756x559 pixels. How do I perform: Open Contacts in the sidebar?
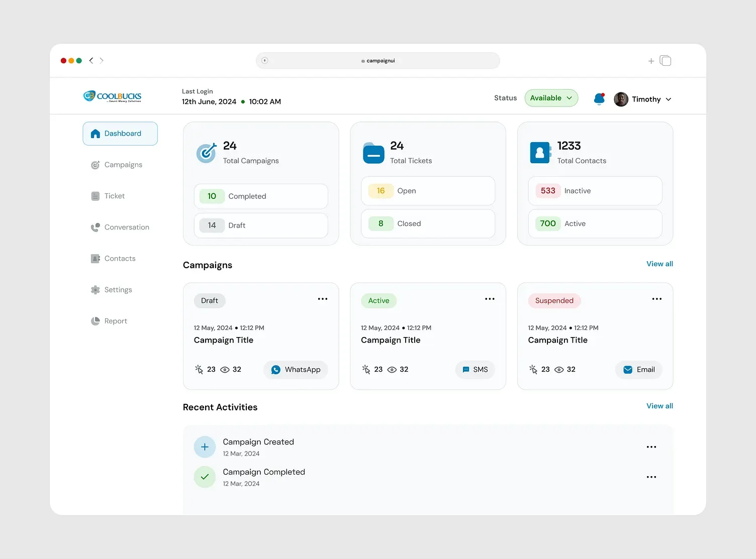(x=113, y=259)
